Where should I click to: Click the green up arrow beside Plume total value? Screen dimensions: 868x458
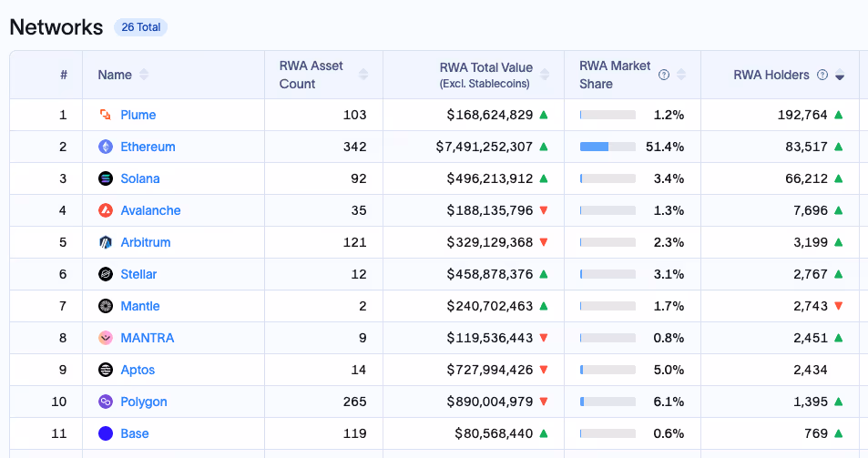coord(544,115)
